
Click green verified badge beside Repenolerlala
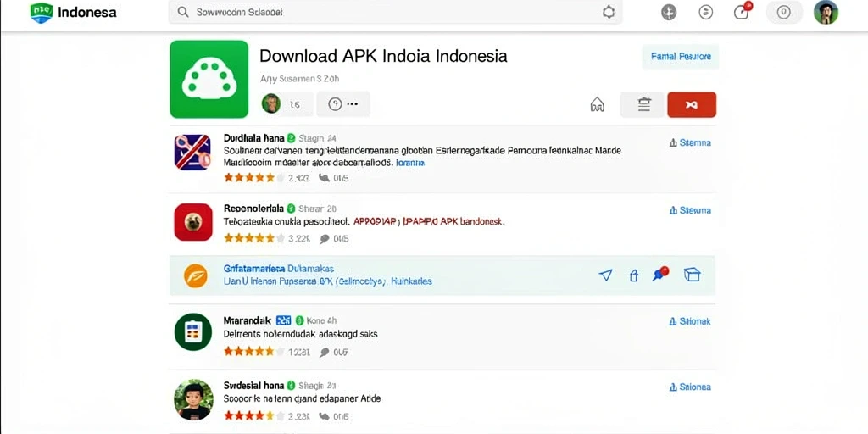(292, 209)
